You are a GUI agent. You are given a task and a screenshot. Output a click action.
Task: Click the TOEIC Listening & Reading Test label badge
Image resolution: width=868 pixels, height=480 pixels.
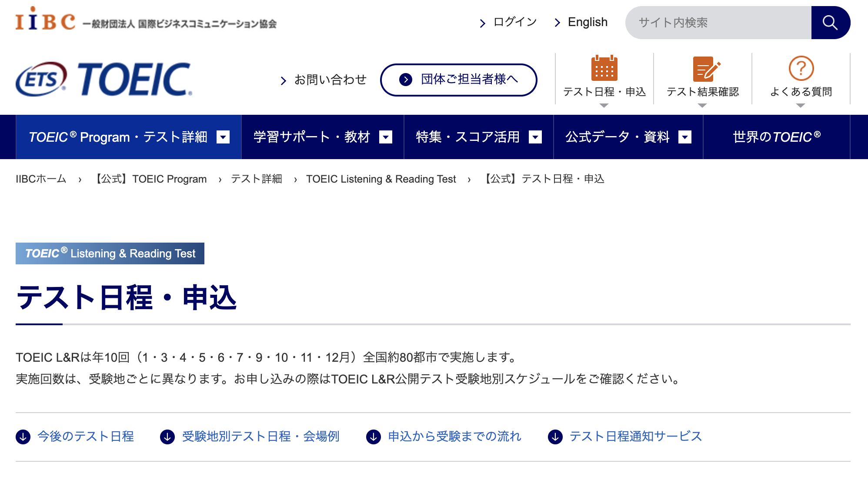coord(110,253)
